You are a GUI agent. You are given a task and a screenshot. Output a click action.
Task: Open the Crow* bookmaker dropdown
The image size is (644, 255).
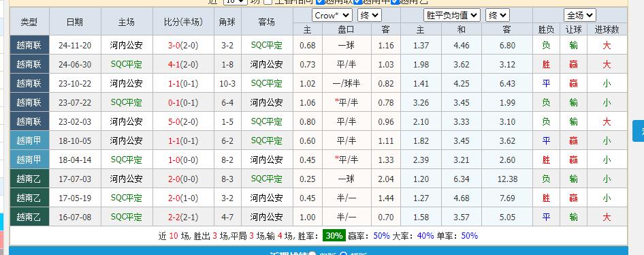tap(332, 16)
